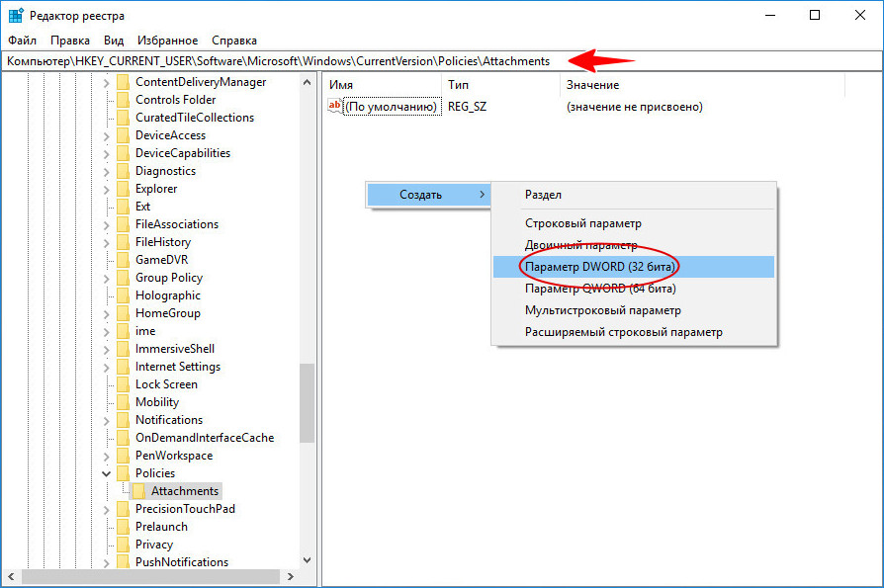Select Раздел in the Создать submenu
884x588 pixels.
click(x=544, y=196)
